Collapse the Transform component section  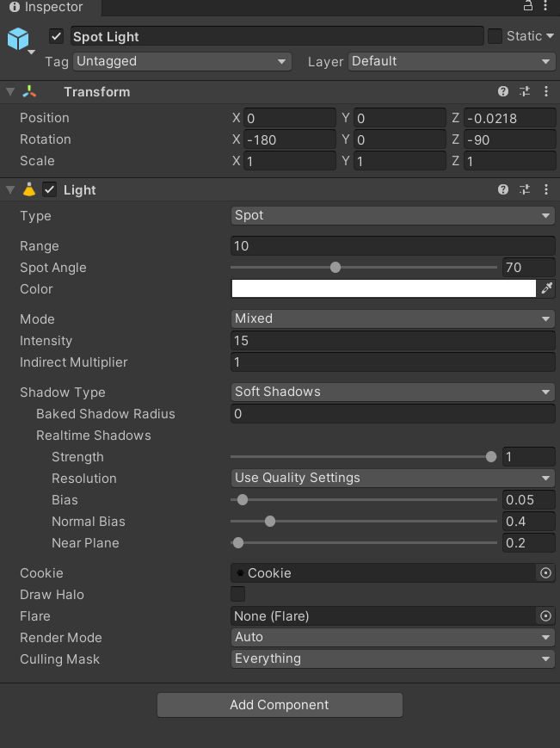pos(10,91)
